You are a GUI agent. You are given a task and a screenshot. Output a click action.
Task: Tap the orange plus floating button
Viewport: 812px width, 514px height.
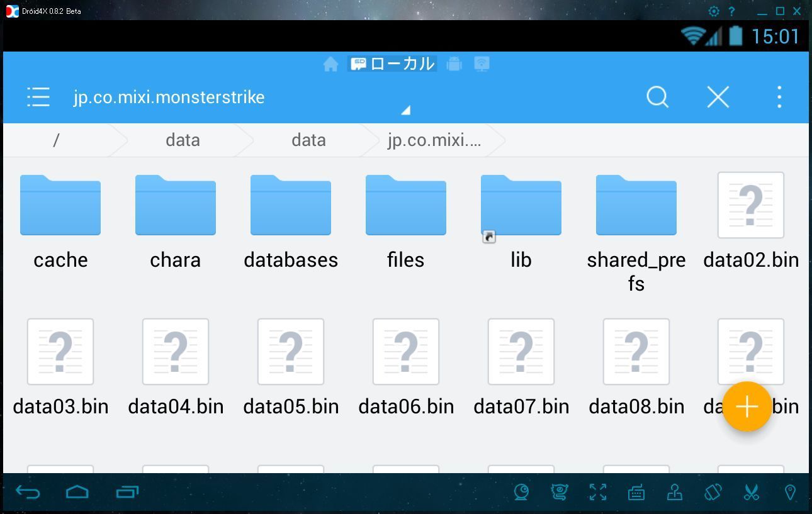747,406
